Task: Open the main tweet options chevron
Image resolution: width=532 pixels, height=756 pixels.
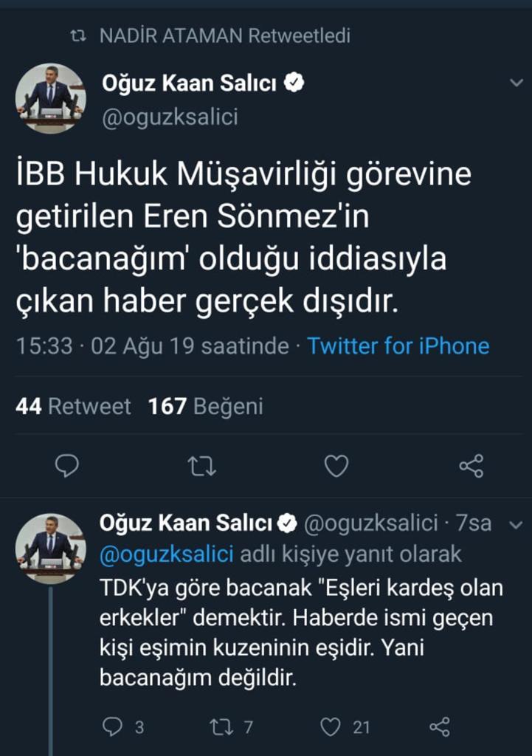Action: [517, 83]
